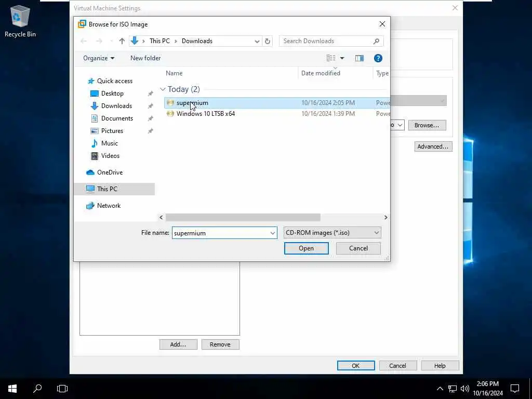Go up one folder level arrow

click(122, 41)
